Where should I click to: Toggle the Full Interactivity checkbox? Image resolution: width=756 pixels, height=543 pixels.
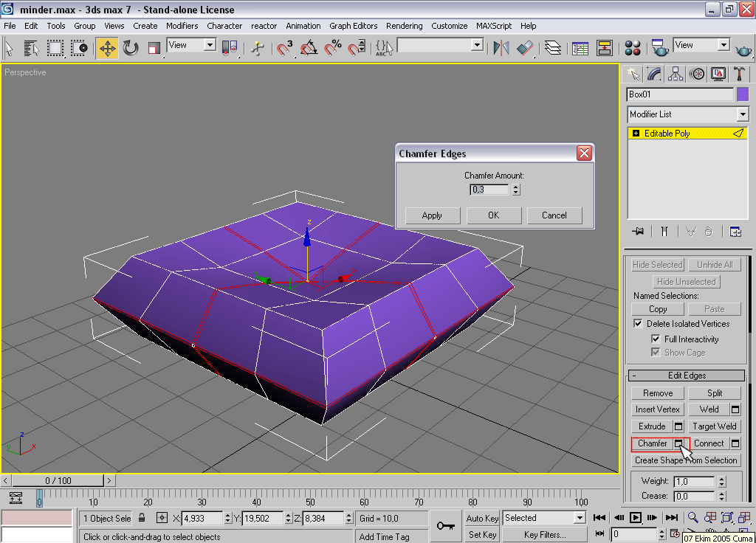pyautogui.click(x=656, y=339)
